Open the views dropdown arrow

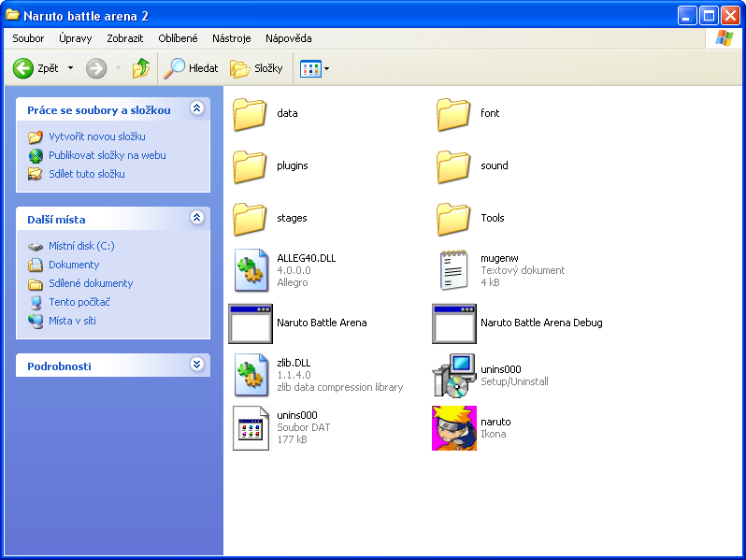coord(327,68)
